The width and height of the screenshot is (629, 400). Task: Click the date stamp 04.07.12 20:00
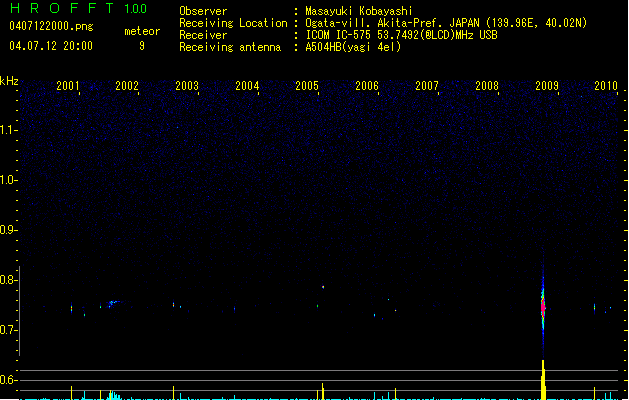(51, 46)
